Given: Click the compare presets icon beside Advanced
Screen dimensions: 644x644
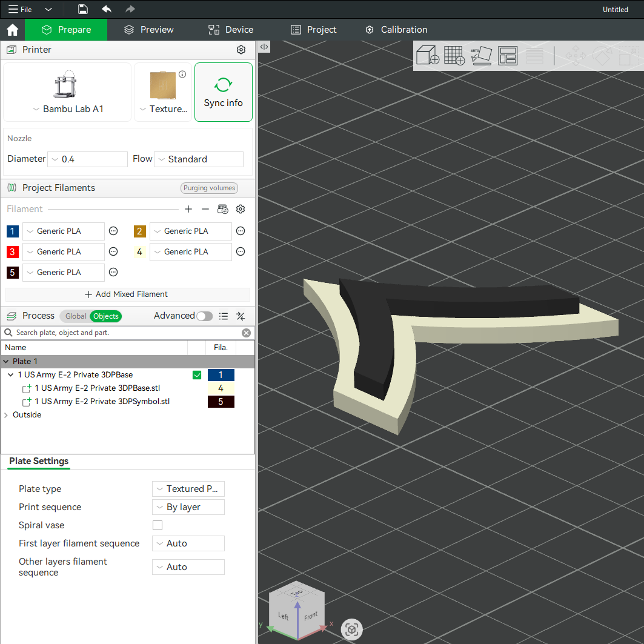Looking at the screenshot, I should point(241,316).
